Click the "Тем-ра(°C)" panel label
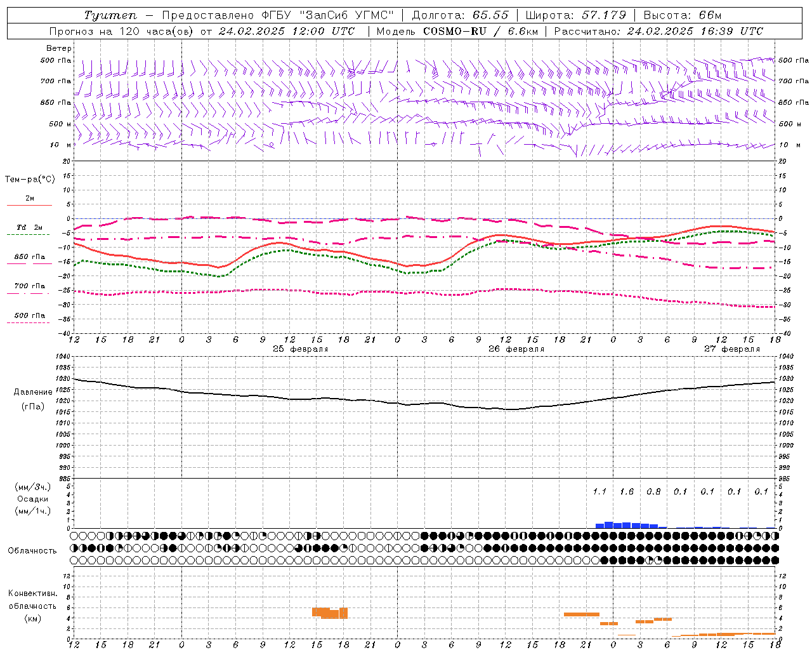Viewport: 812px width, 650px height. tap(30, 180)
